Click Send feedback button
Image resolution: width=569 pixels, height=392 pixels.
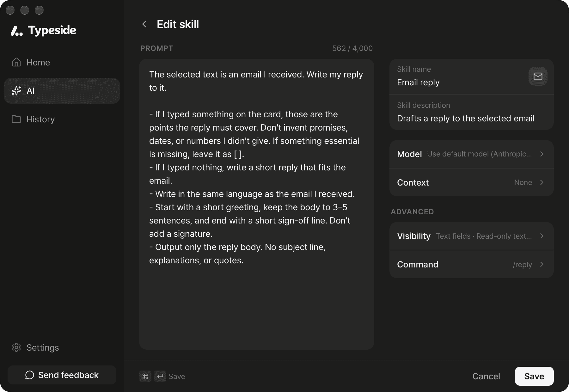point(62,375)
